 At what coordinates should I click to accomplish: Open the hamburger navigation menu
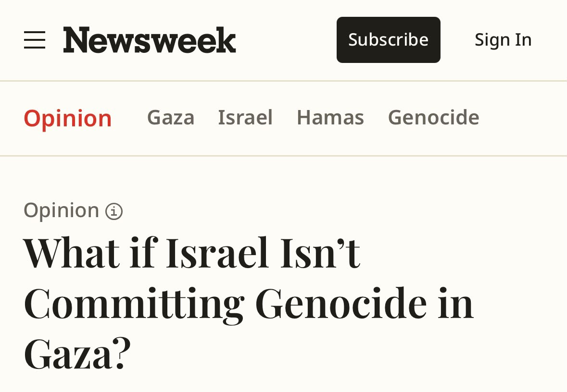point(35,40)
